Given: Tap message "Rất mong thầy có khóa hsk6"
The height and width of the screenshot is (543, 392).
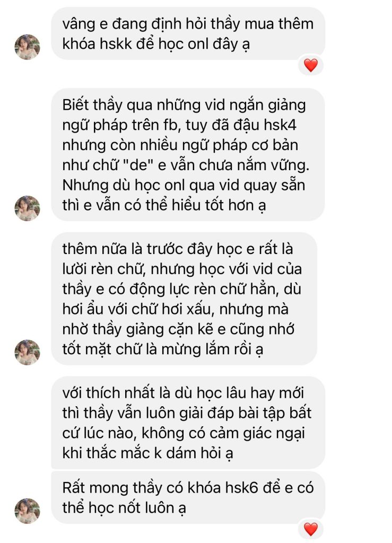Looking at the screenshot, I should [x=188, y=497].
